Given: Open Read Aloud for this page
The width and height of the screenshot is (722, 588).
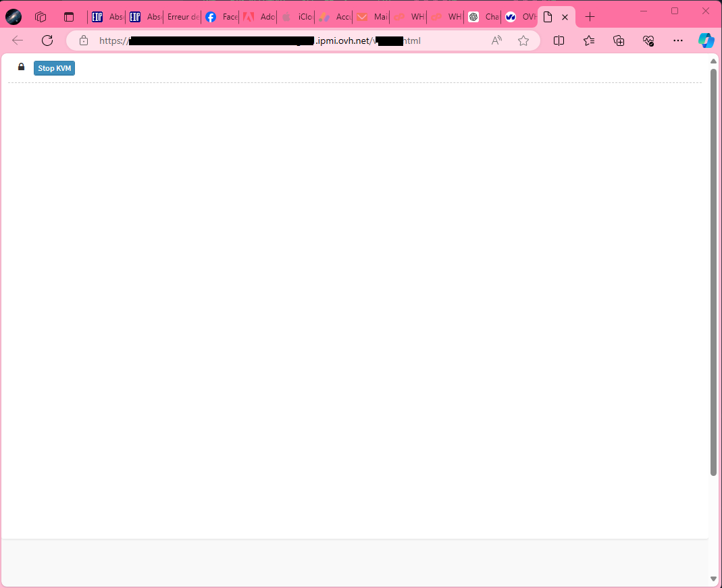Looking at the screenshot, I should (496, 41).
